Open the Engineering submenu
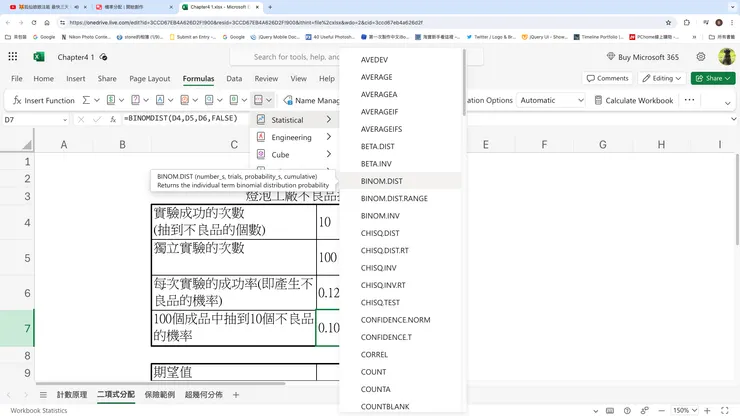Screen dimensions: 740x416 pos(294,137)
